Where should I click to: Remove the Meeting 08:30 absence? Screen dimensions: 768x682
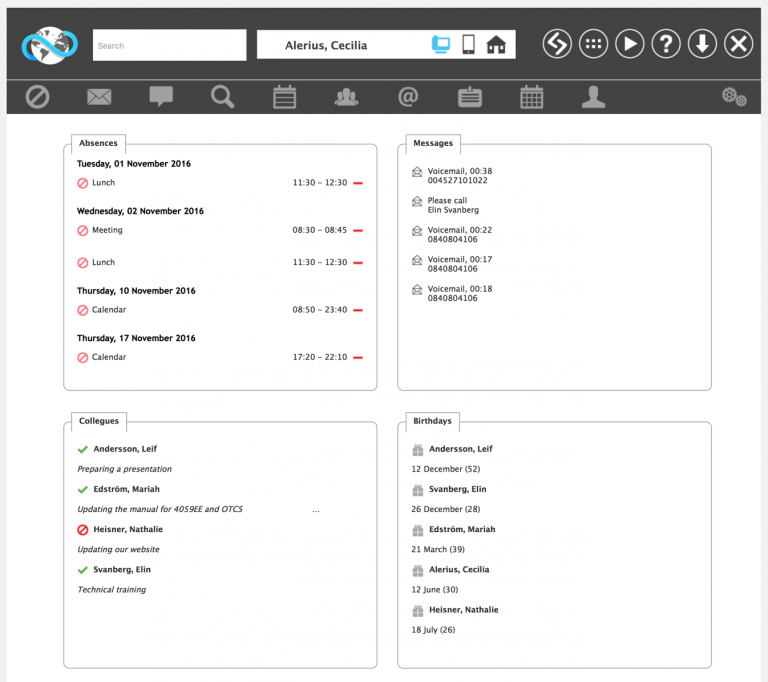(358, 231)
